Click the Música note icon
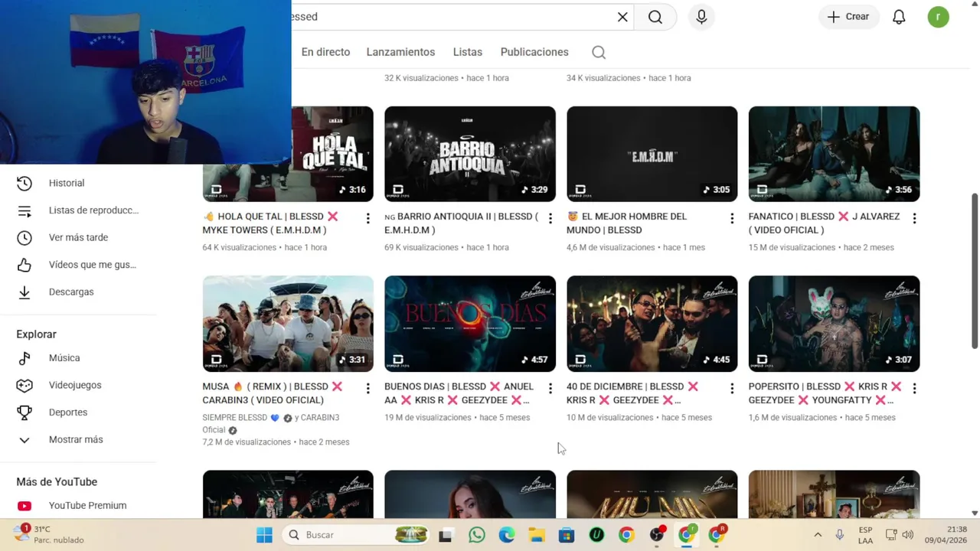980x551 pixels. [x=24, y=358]
